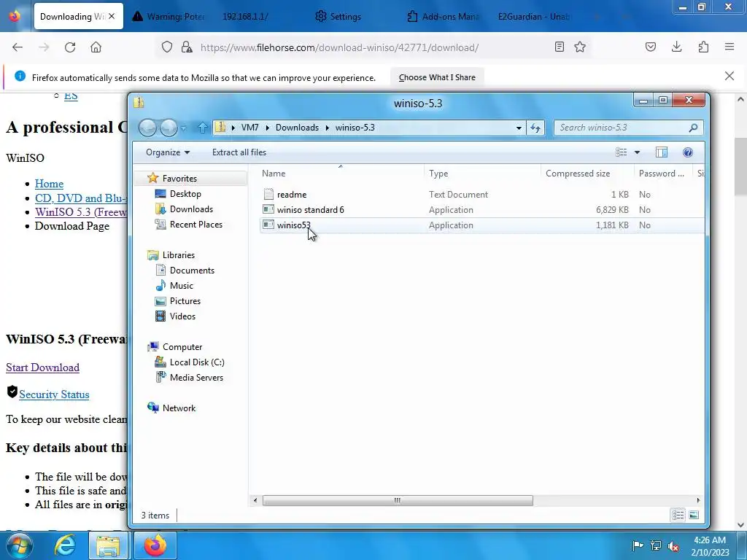Reload the Firefox page
The height and width of the screenshot is (560, 747).
pyautogui.click(x=70, y=47)
